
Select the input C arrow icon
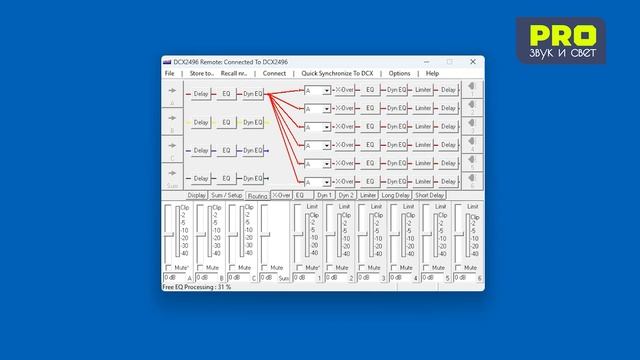click(172, 145)
